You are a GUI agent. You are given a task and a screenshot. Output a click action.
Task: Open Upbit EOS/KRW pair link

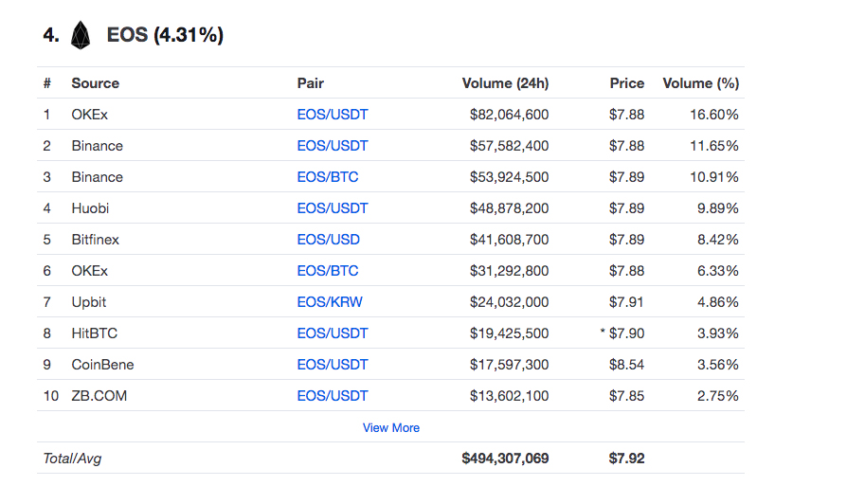(x=330, y=302)
